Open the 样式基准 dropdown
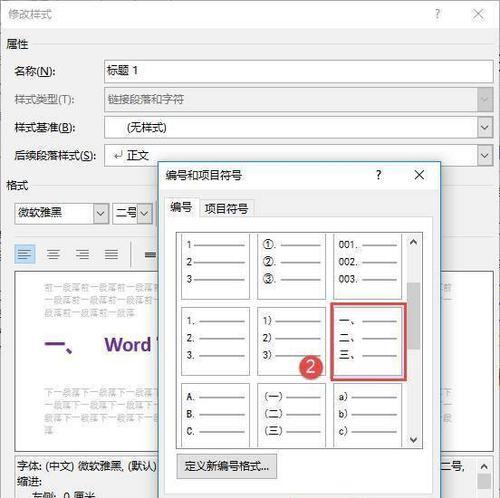The width and height of the screenshot is (500, 498). coord(485,127)
